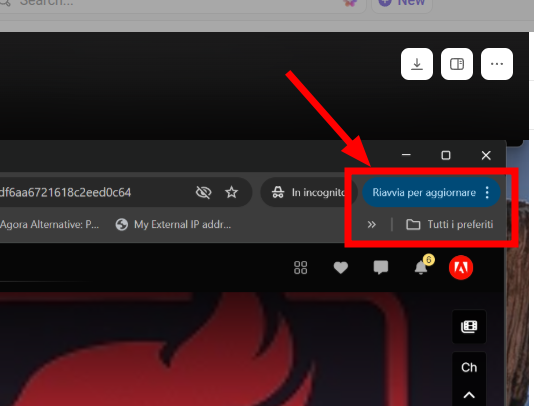Click the Ch panel button
This screenshot has height=406, width=534.
(x=469, y=368)
